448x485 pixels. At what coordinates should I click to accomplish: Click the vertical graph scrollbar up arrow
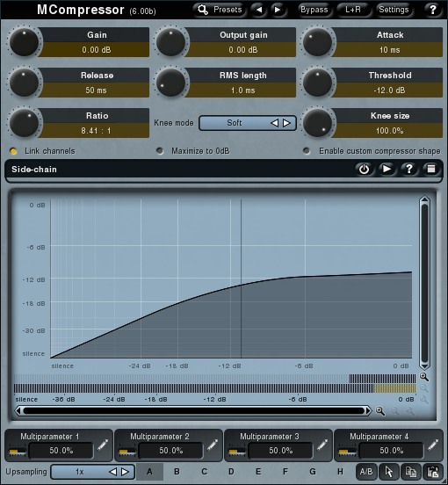point(424,199)
